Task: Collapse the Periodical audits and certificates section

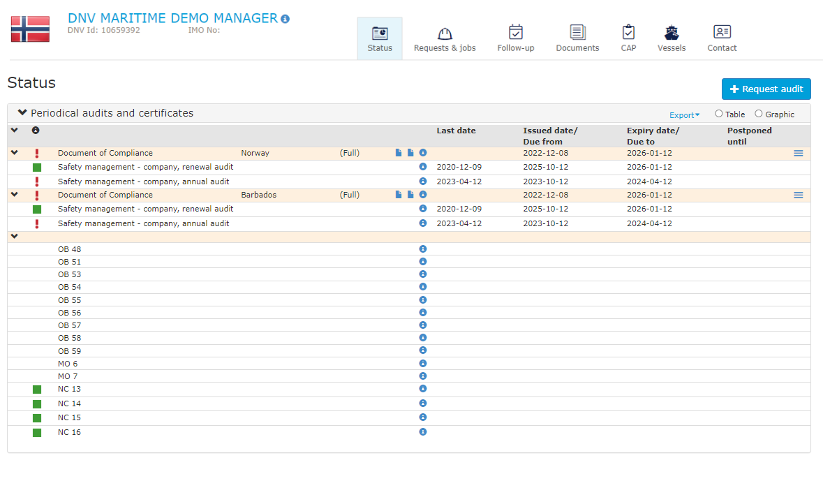Action: click(x=22, y=112)
